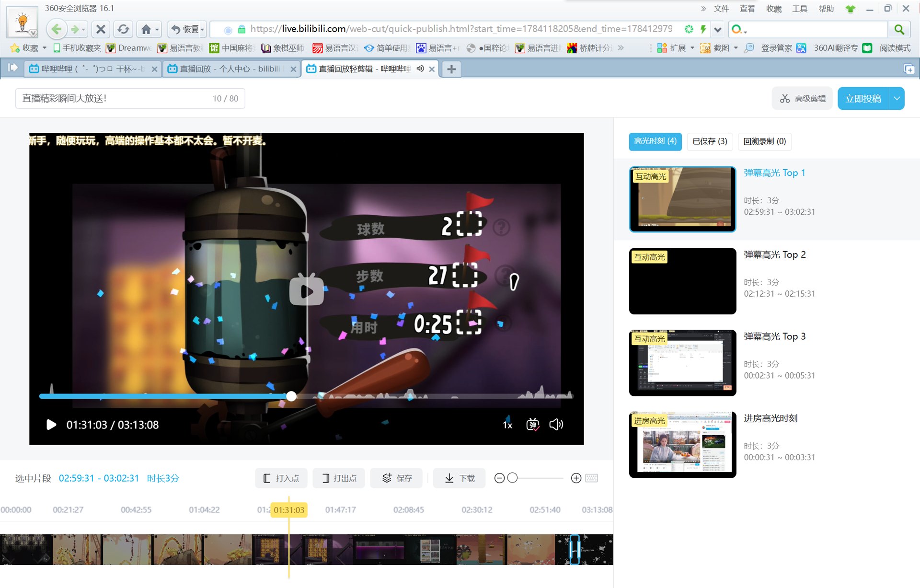Open the 帮助 menu
Image resolution: width=920 pixels, height=588 pixels.
(x=826, y=9)
